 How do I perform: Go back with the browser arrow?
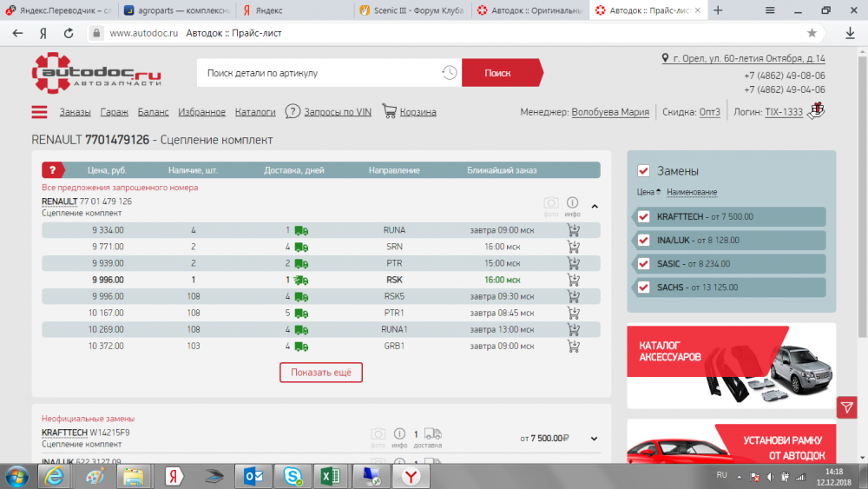tap(17, 33)
